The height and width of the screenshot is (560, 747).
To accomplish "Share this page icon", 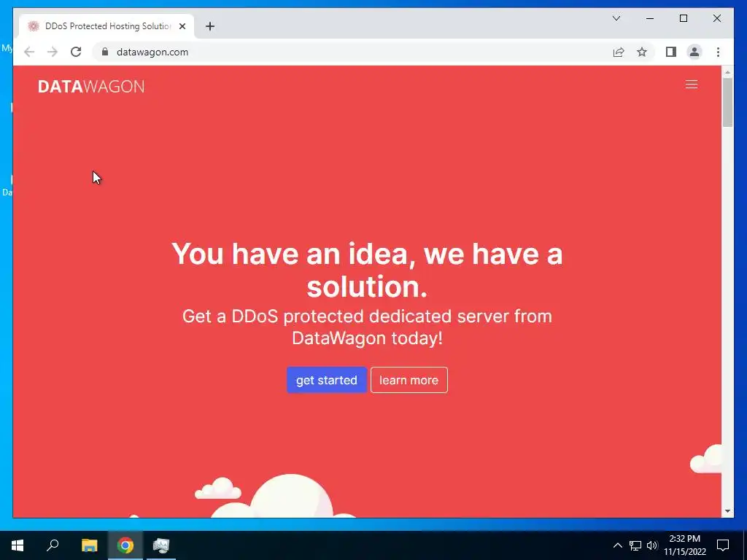I will 619,52.
